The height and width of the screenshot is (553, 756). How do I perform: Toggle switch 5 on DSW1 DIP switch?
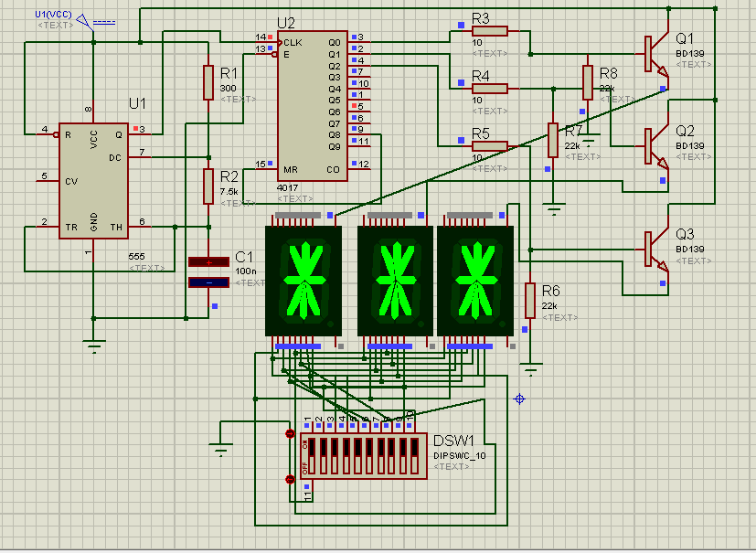point(358,455)
